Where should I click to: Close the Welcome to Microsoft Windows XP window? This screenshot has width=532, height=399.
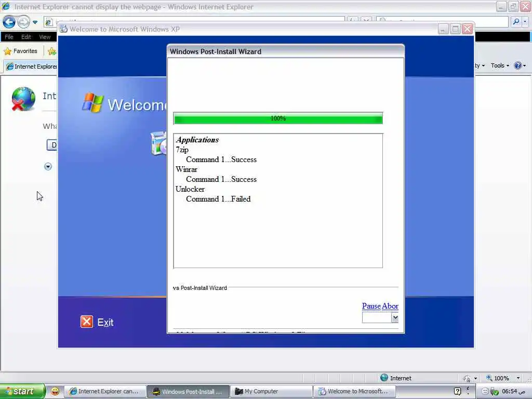(467, 29)
